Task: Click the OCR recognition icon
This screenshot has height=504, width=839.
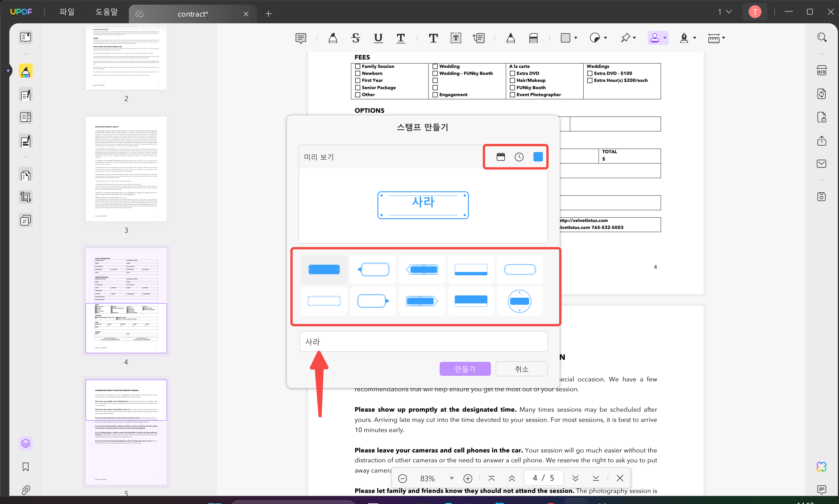Action: tap(821, 71)
